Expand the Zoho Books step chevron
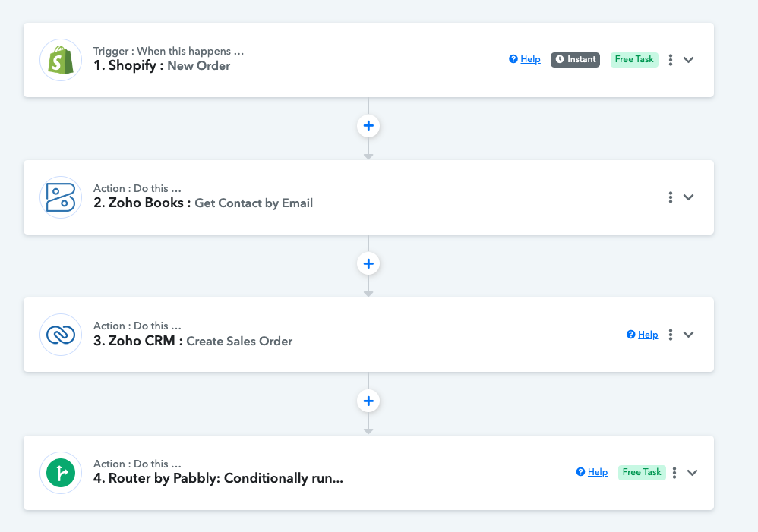Image resolution: width=758 pixels, height=532 pixels. (688, 197)
